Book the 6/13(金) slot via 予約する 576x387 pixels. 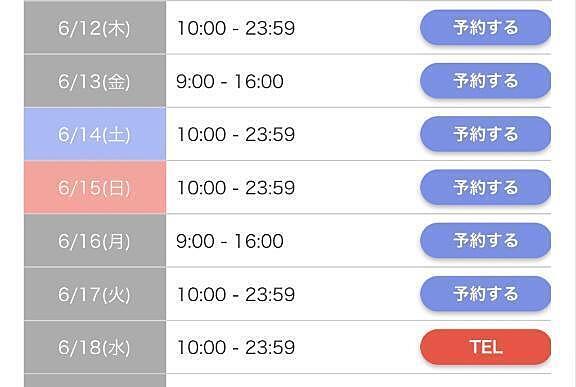485,81
